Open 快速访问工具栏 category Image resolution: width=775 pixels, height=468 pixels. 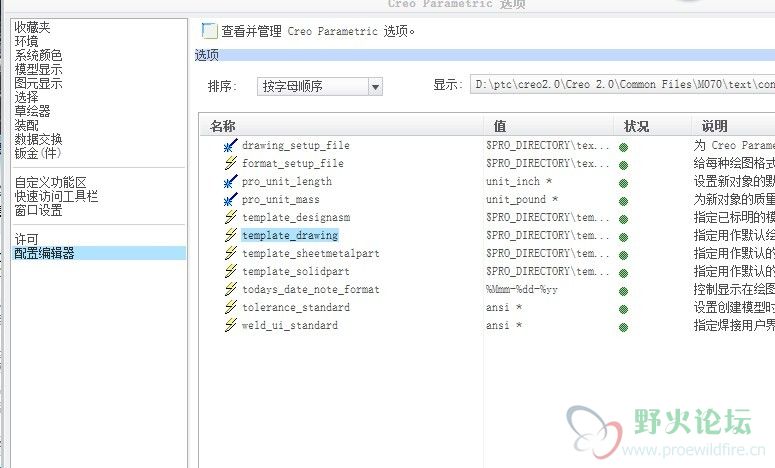tap(56, 196)
